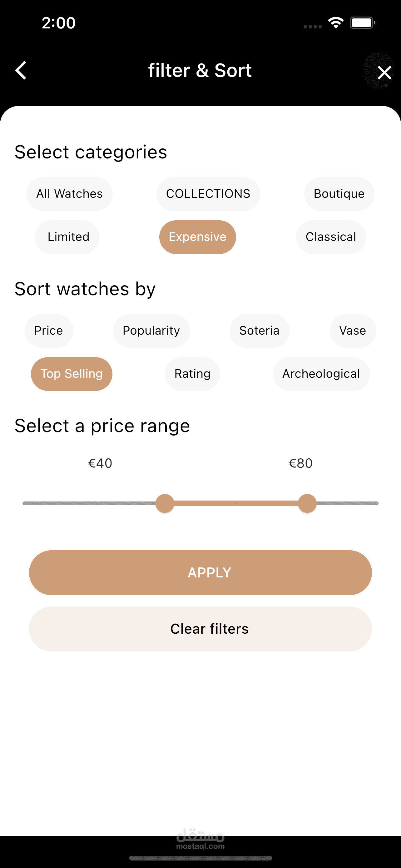The height and width of the screenshot is (868, 401).
Task: Sort watches by Popularity
Action: pos(151,331)
